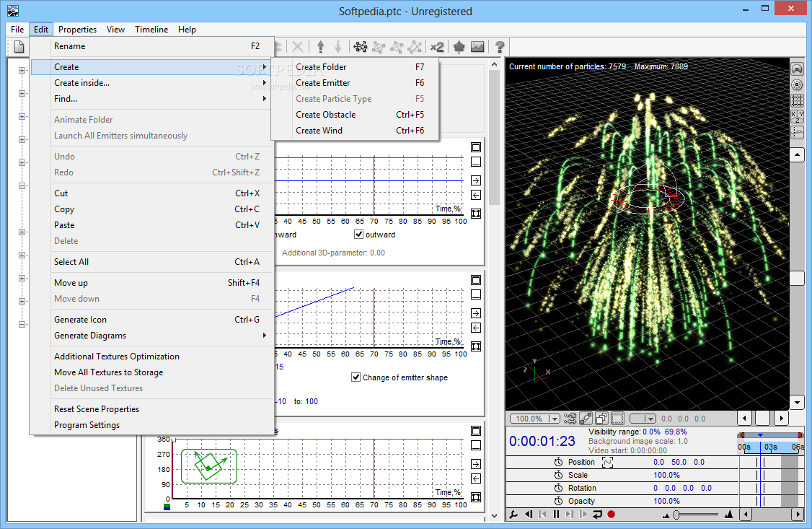Click the stopwatch icon for Opacity
This screenshot has width=812, height=529.
558,501
